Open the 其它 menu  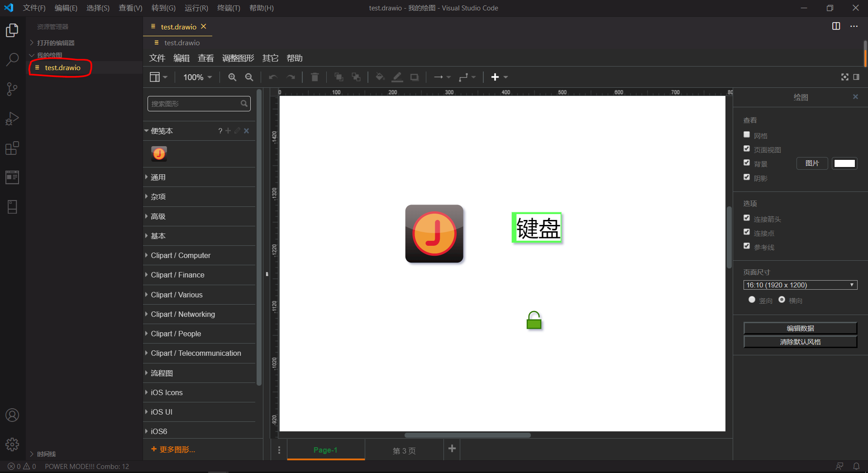pos(270,58)
